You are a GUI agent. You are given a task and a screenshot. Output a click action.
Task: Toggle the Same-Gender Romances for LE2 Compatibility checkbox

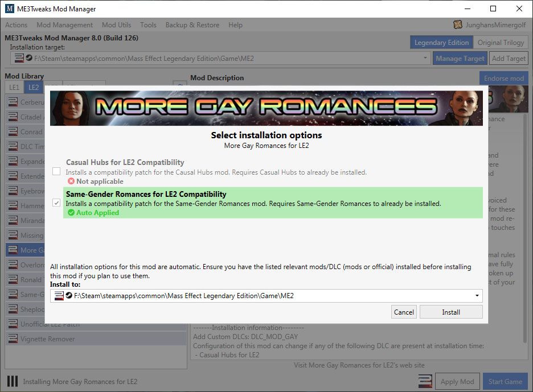(x=56, y=203)
